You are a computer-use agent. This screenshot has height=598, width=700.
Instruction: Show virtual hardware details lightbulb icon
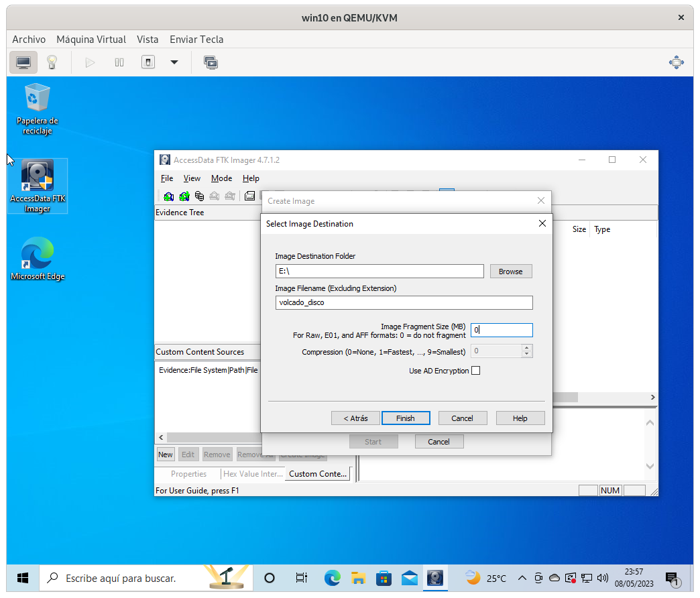pyautogui.click(x=52, y=62)
